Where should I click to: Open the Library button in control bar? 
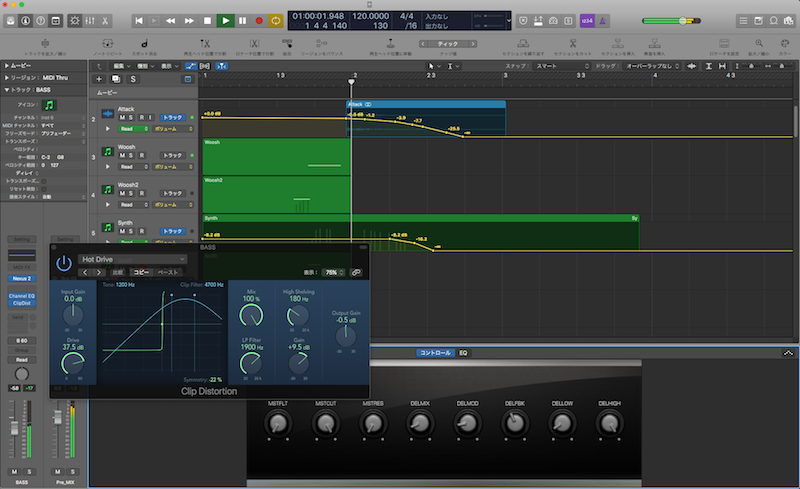click(10, 21)
